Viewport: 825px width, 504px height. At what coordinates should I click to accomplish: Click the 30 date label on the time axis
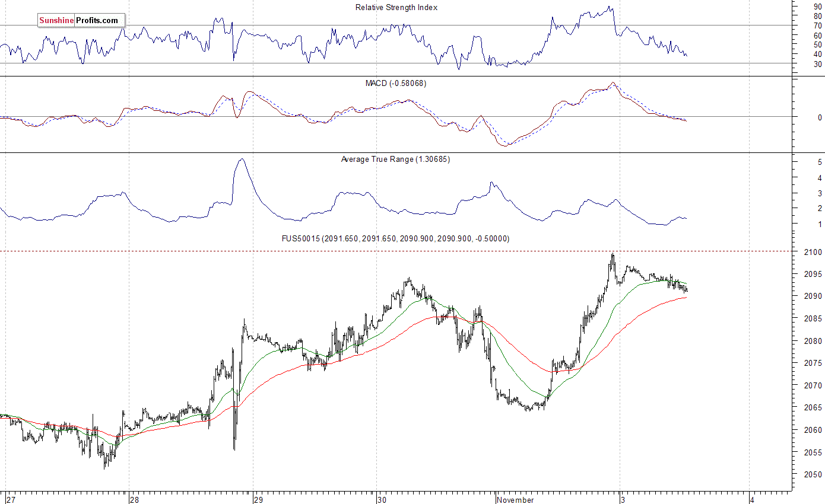point(382,500)
